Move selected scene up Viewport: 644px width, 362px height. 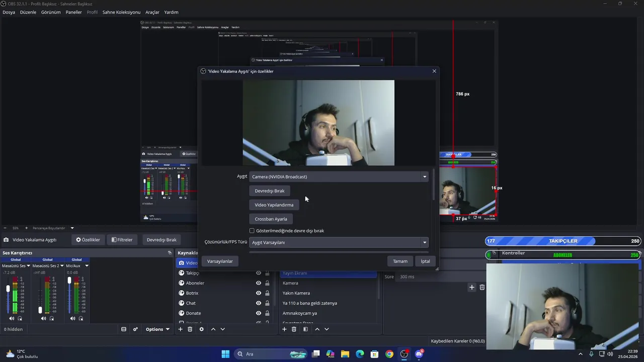(317, 329)
